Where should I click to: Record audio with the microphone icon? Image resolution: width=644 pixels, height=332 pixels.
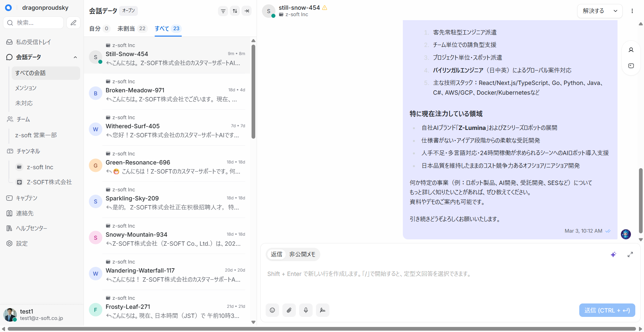[x=306, y=310]
